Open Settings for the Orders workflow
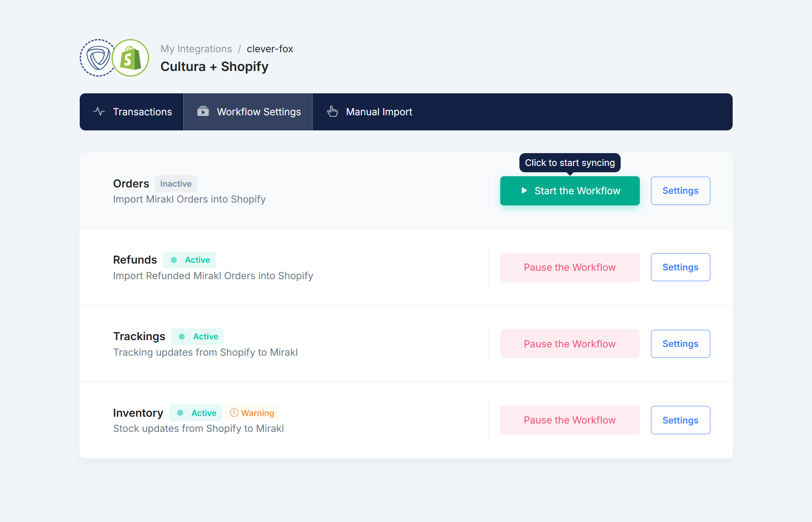 tap(680, 191)
